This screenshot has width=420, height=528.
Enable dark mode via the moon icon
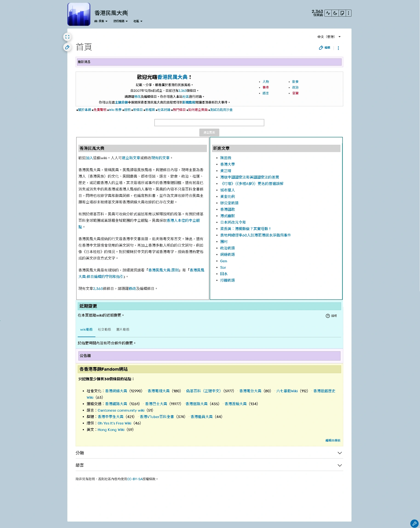tap(335, 13)
